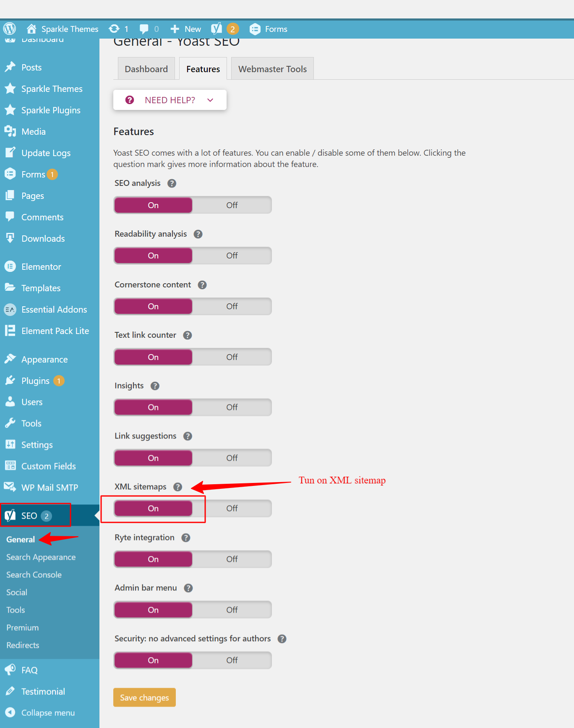The width and height of the screenshot is (574, 728).
Task: Click Yoast notification count badge in admin bar
Action: pyautogui.click(x=232, y=29)
